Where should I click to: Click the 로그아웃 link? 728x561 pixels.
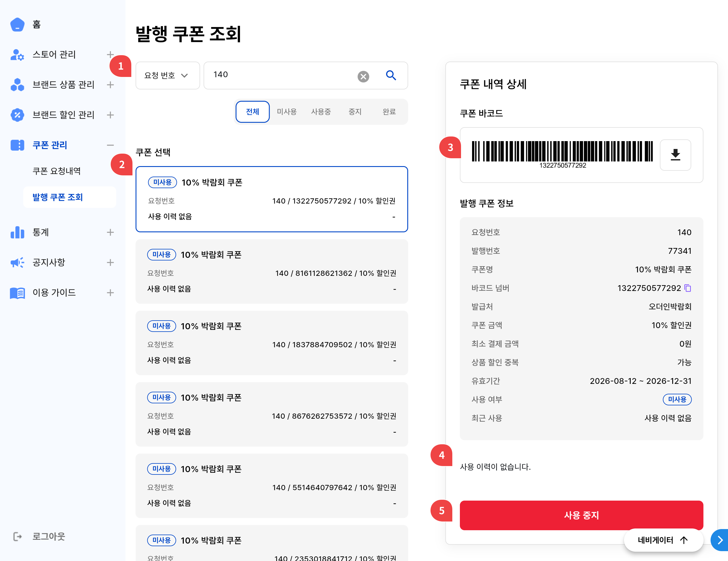pyautogui.click(x=49, y=536)
